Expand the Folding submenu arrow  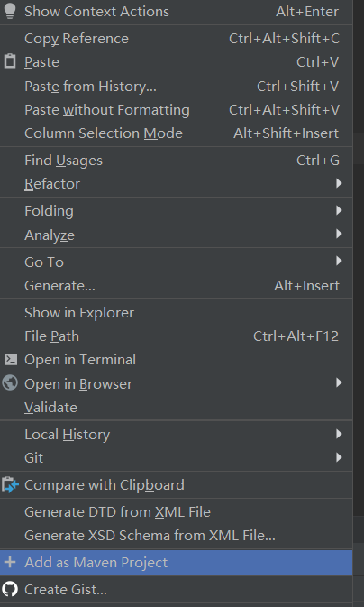tap(339, 210)
